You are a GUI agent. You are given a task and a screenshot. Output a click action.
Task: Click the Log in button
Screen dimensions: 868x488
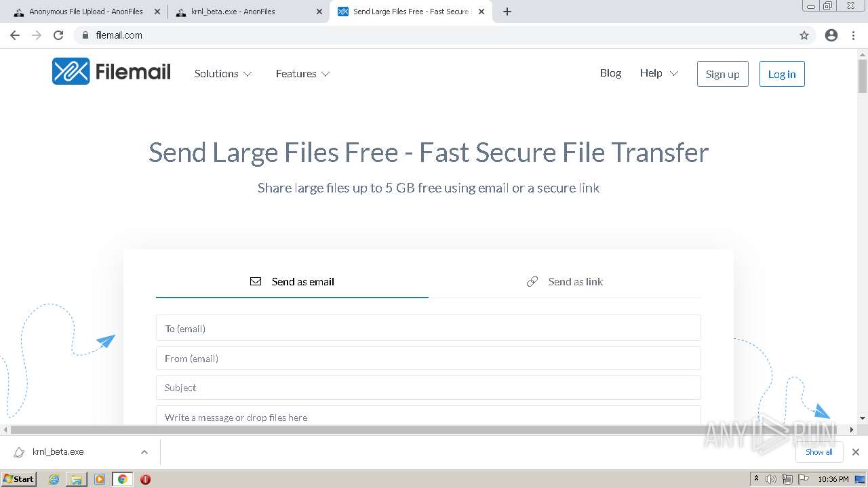click(782, 74)
